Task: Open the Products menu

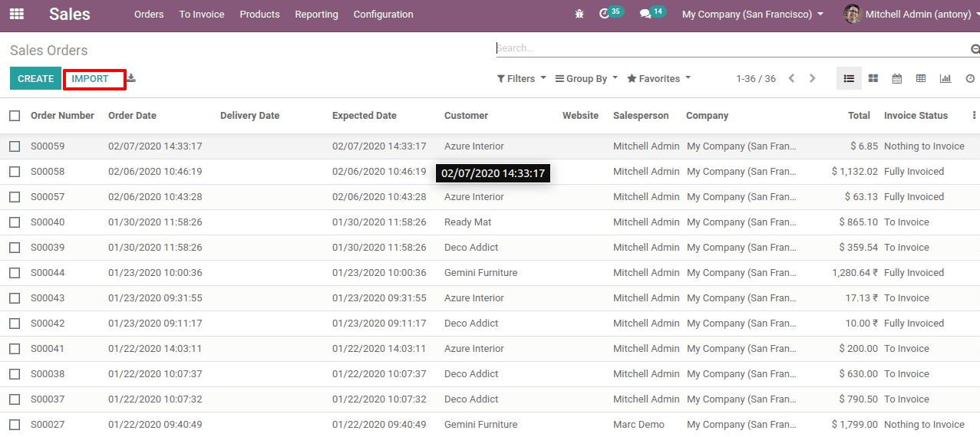Action: (259, 15)
